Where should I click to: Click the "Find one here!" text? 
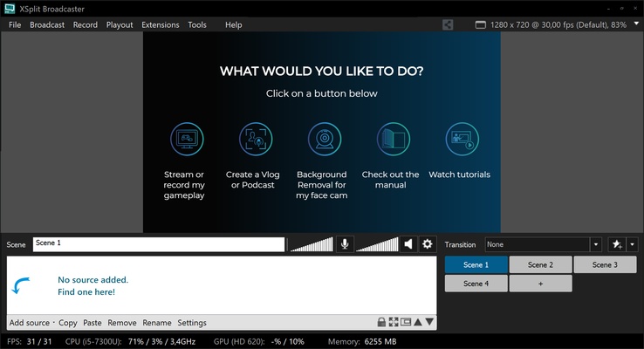[86, 292]
